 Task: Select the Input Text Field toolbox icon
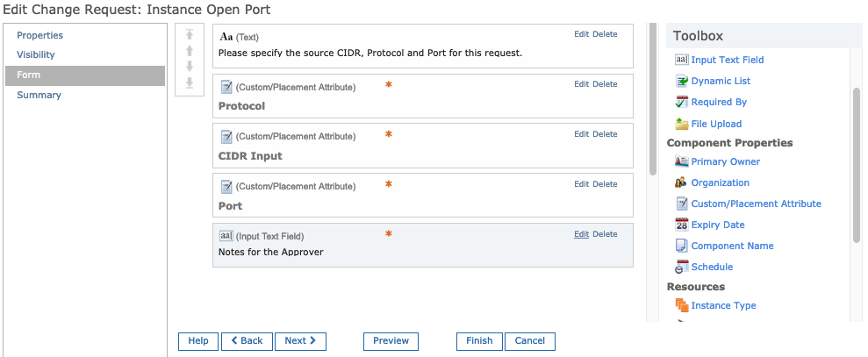pyautogui.click(x=681, y=60)
